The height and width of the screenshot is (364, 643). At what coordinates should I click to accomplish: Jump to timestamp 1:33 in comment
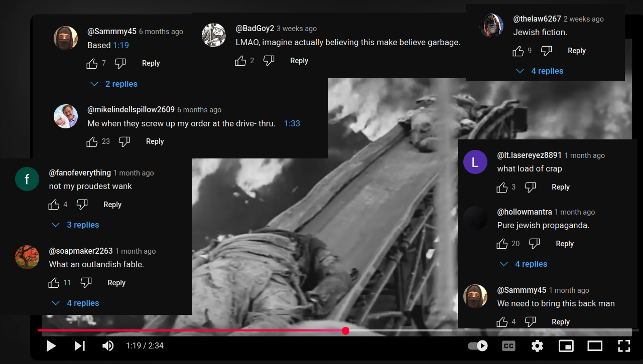click(x=292, y=123)
